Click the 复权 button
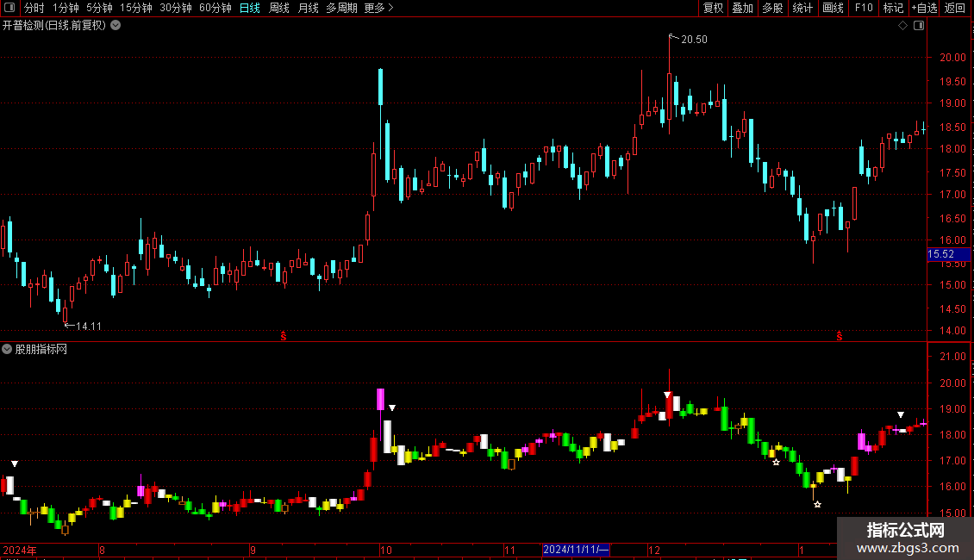Screen dimensions: 974x560 [x=713, y=8]
